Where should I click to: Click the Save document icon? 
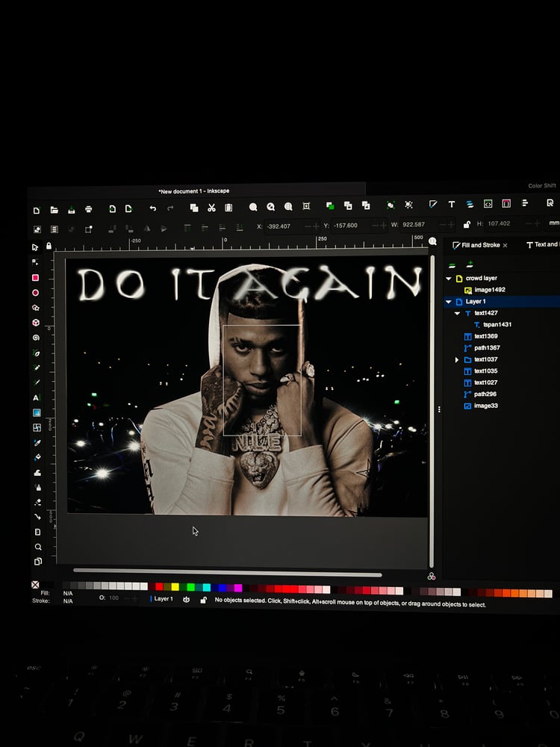(72, 210)
